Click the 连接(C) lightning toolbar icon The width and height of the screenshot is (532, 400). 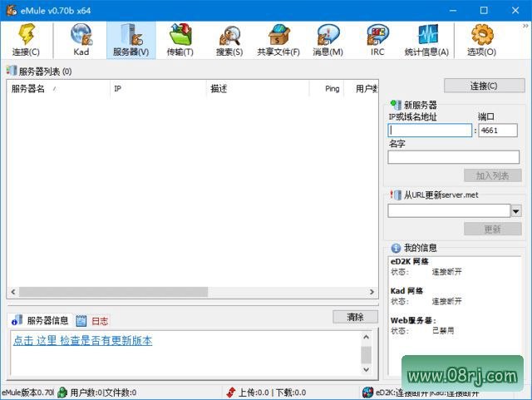(x=26, y=40)
